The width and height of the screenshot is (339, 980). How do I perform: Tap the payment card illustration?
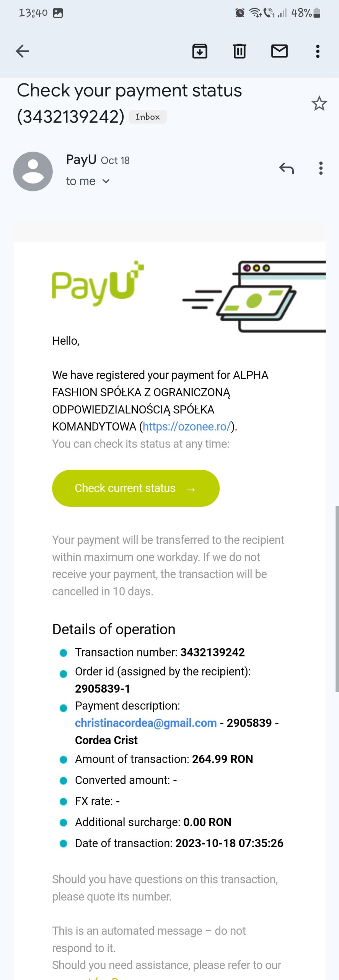[254, 297]
